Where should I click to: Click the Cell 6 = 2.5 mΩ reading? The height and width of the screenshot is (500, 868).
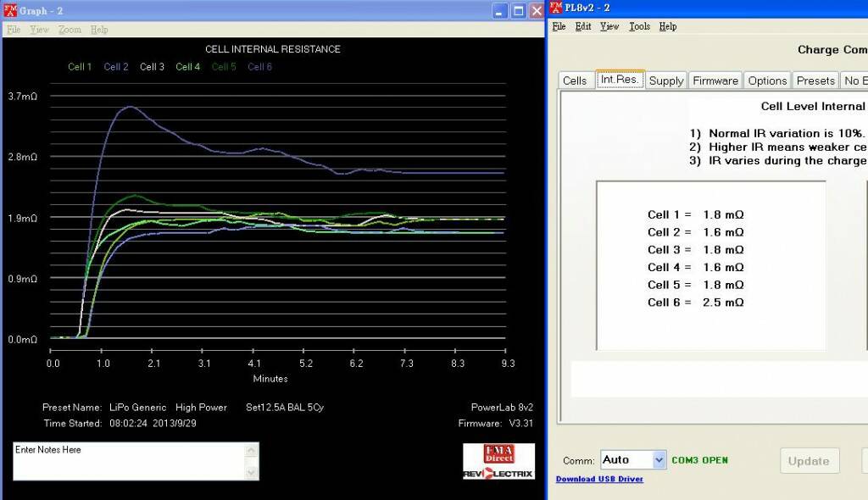point(696,303)
